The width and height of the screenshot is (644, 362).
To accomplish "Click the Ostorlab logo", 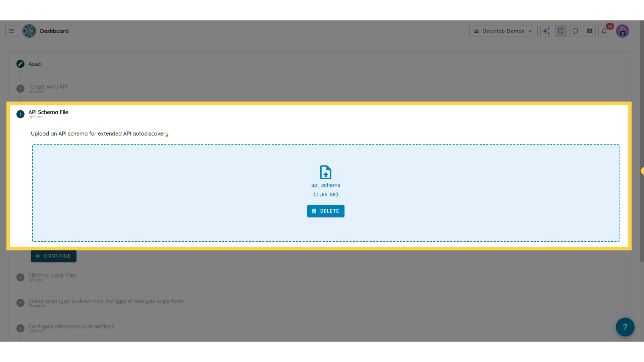I will pyautogui.click(x=29, y=31).
